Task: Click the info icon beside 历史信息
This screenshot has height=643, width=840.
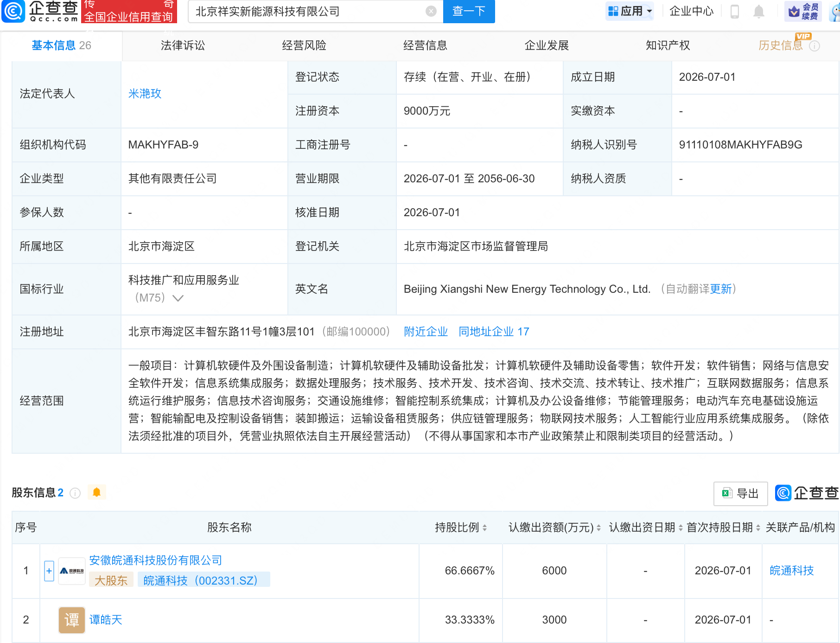Action: [815, 46]
